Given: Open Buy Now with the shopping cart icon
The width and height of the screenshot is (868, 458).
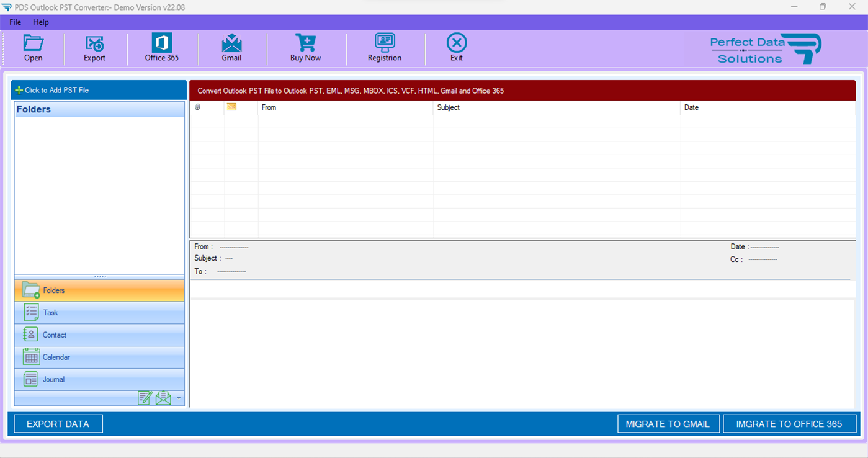Looking at the screenshot, I should coord(305,48).
